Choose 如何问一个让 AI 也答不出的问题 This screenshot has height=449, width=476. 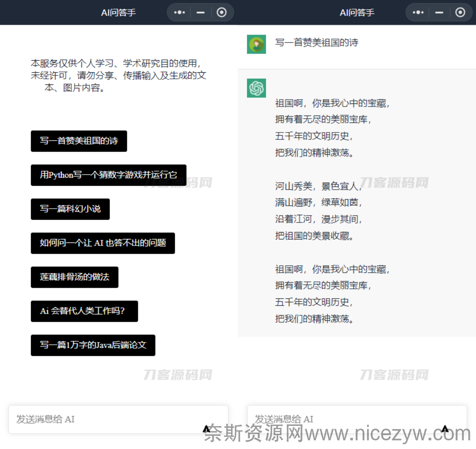(103, 243)
